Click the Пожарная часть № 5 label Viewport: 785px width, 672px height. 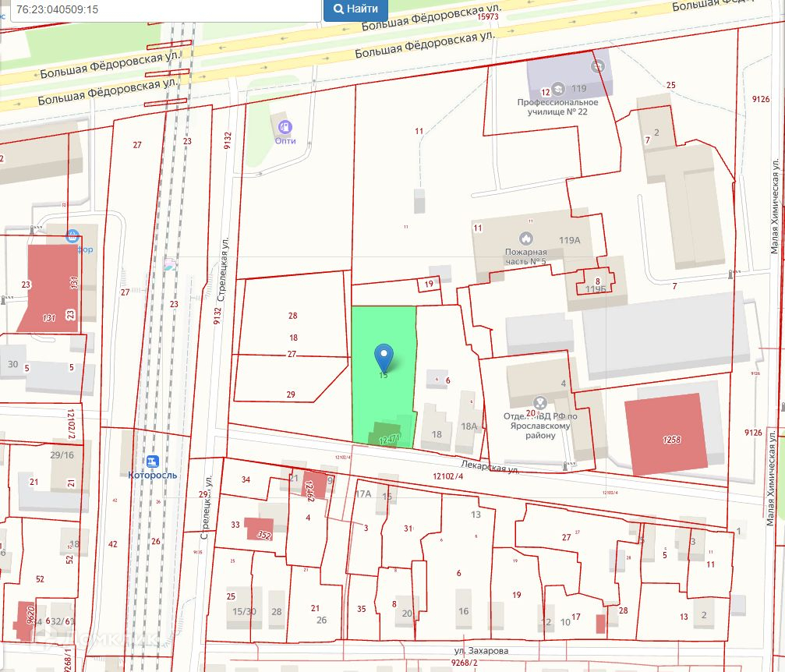[x=525, y=257]
